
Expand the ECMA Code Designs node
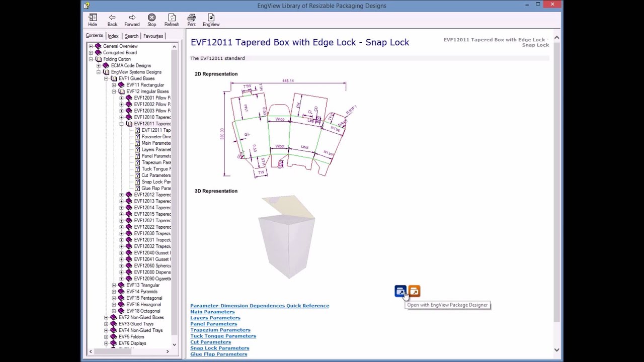(x=98, y=66)
